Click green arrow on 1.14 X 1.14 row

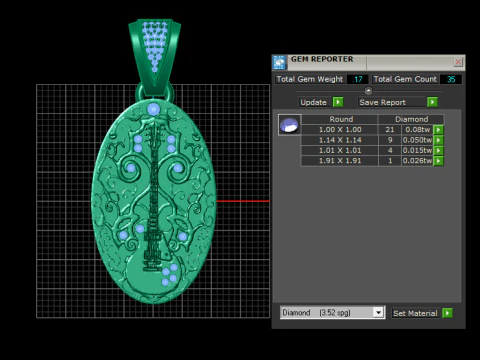point(438,140)
